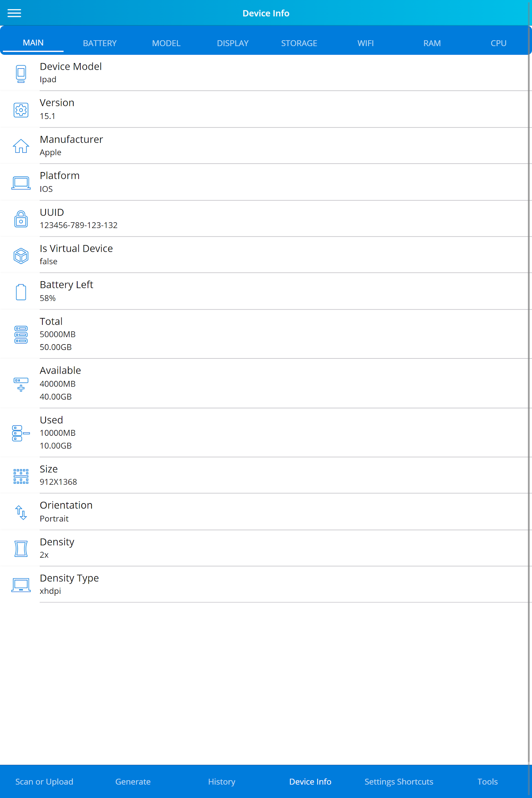Click the Is Virtual Device cube icon

coord(21,256)
